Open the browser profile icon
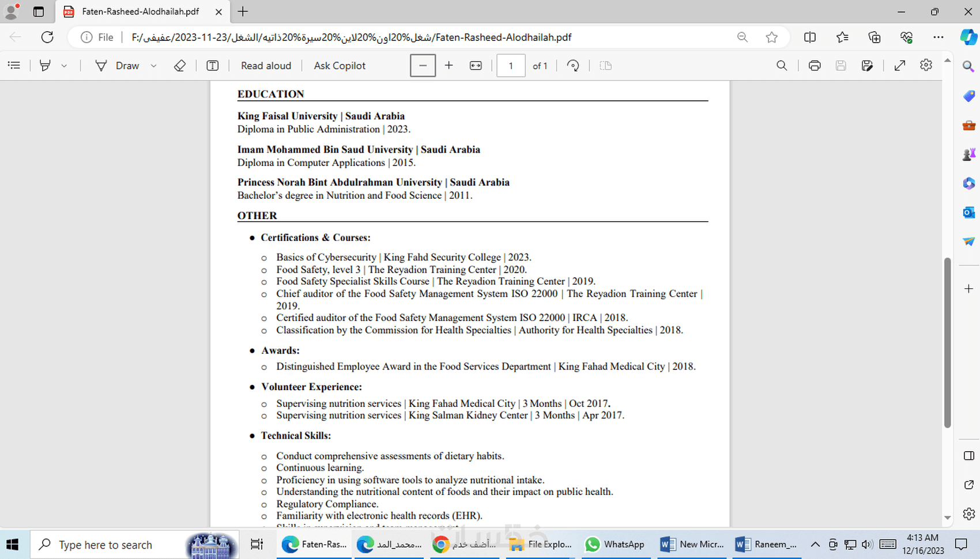The height and width of the screenshot is (559, 980). (x=11, y=12)
